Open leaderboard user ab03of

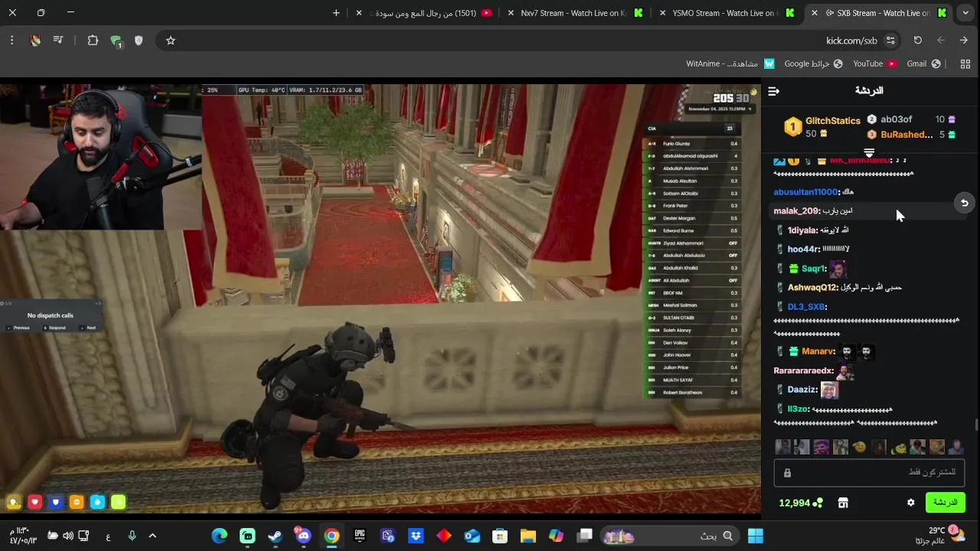pyautogui.click(x=896, y=119)
